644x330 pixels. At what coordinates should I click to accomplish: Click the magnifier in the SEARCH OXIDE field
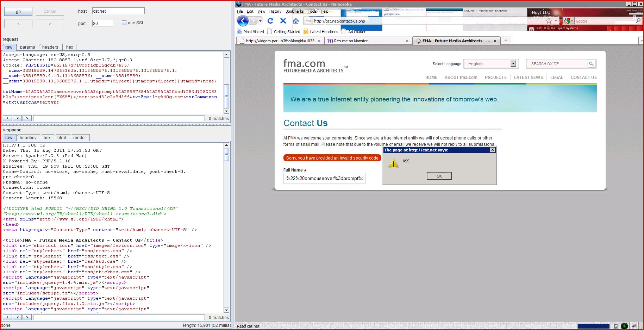click(x=591, y=64)
